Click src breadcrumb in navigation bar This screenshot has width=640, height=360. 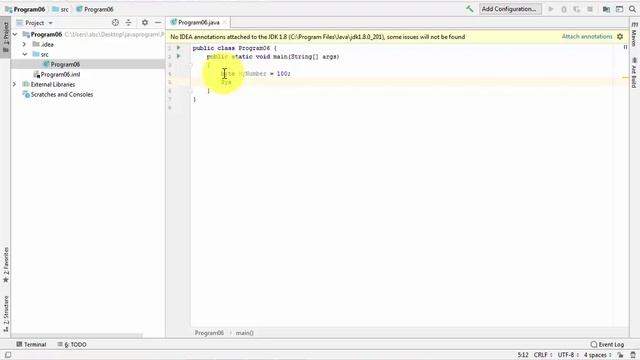(x=60, y=9)
